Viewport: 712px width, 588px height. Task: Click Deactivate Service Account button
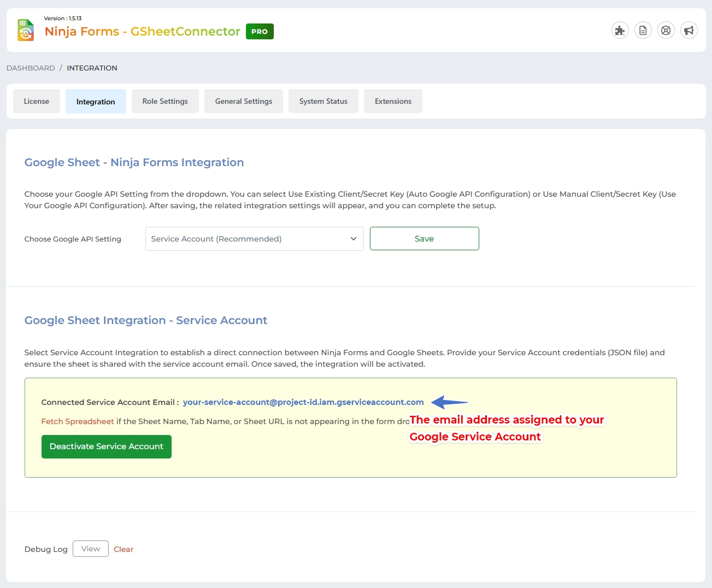(x=107, y=446)
